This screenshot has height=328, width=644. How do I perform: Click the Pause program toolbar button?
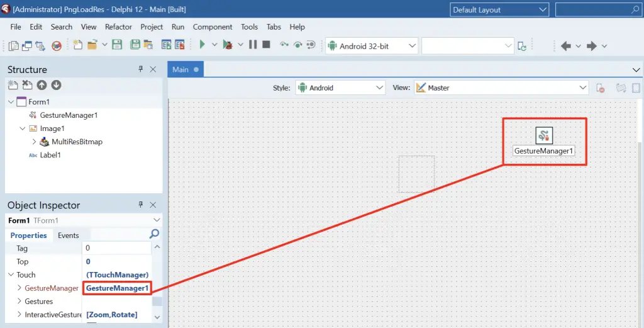click(x=253, y=45)
